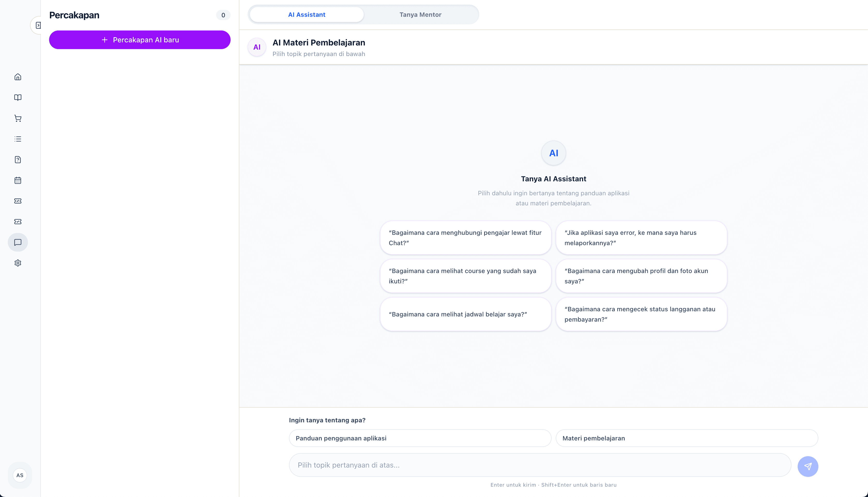Open the lower ticket icon in sidebar
Screen dimensions: 868x497
pos(18,222)
